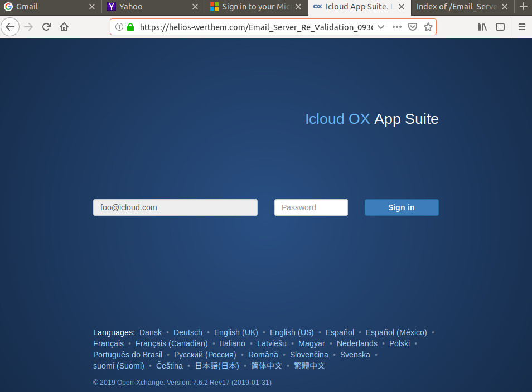This screenshot has width=532, height=392.
Task: Close the Index of /Email_Server tab
Action: tap(505, 7)
